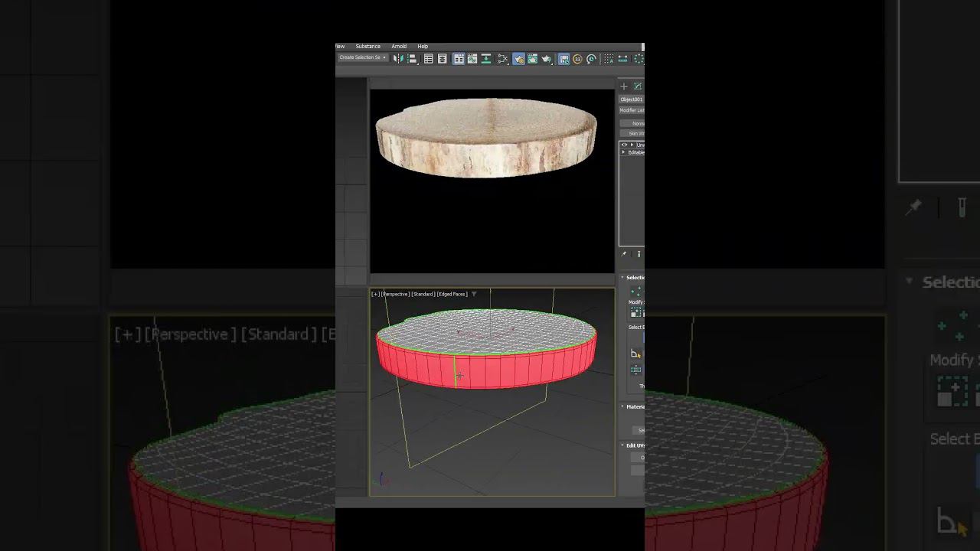Viewport: 980px width, 551px height.
Task: Click the Show End Result icon
Action: (639, 254)
